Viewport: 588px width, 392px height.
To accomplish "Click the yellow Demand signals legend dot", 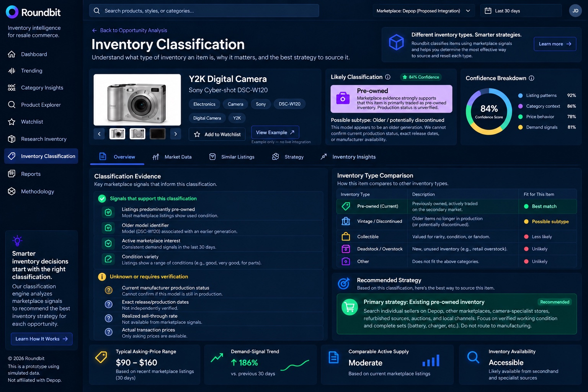I will (x=520, y=127).
